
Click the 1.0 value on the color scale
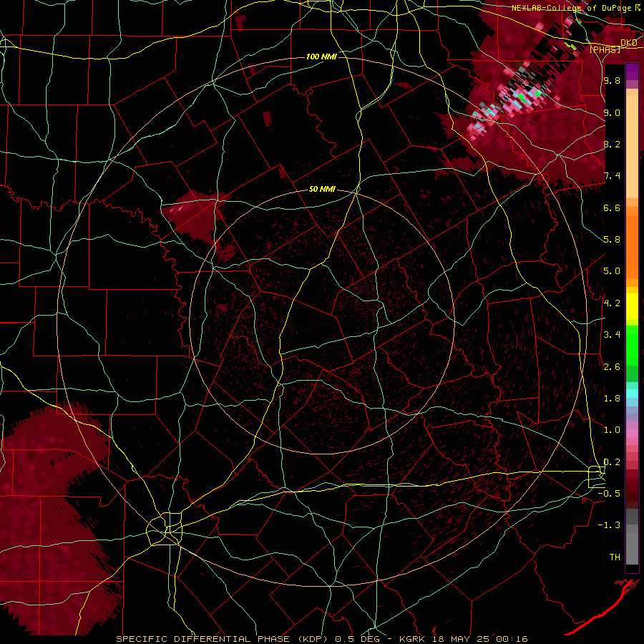pyautogui.click(x=612, y=430)
